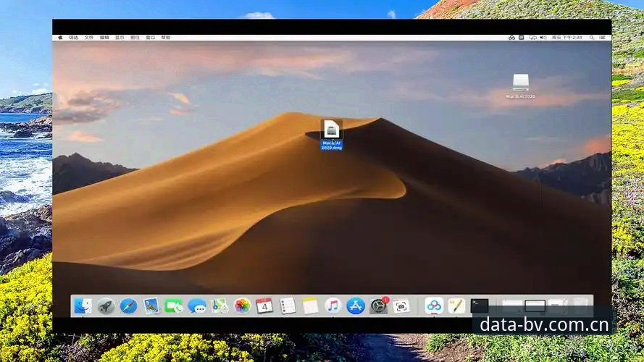Open the 窗口 (Window) menu

(x=151, y=38)
